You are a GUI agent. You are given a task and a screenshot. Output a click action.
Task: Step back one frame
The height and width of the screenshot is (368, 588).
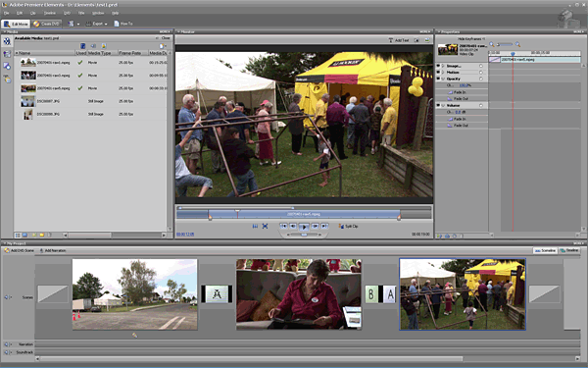pos(293,226)
